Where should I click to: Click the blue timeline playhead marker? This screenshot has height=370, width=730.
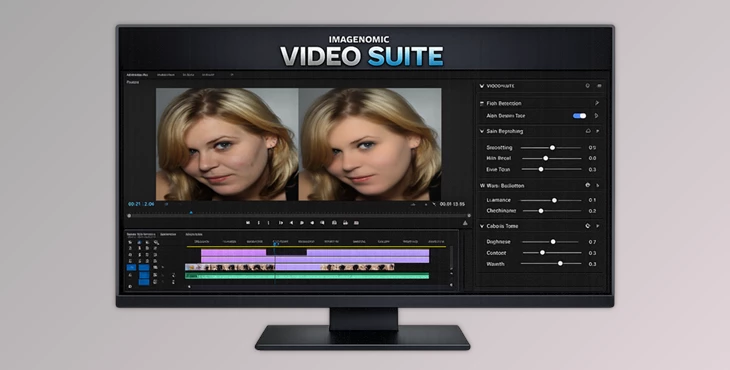click(276, 243)
